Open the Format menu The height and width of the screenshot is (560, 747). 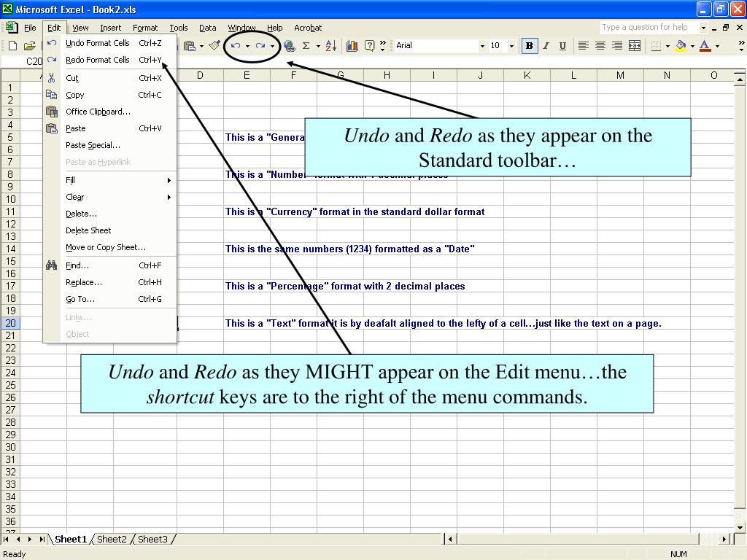[x=145, y=28]
